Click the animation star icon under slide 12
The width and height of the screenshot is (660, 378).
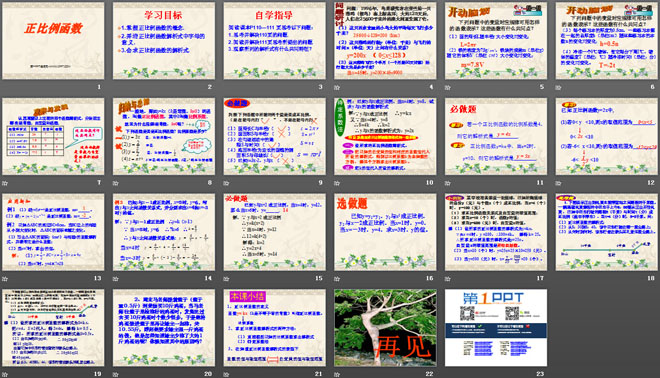tap(558, 183)
